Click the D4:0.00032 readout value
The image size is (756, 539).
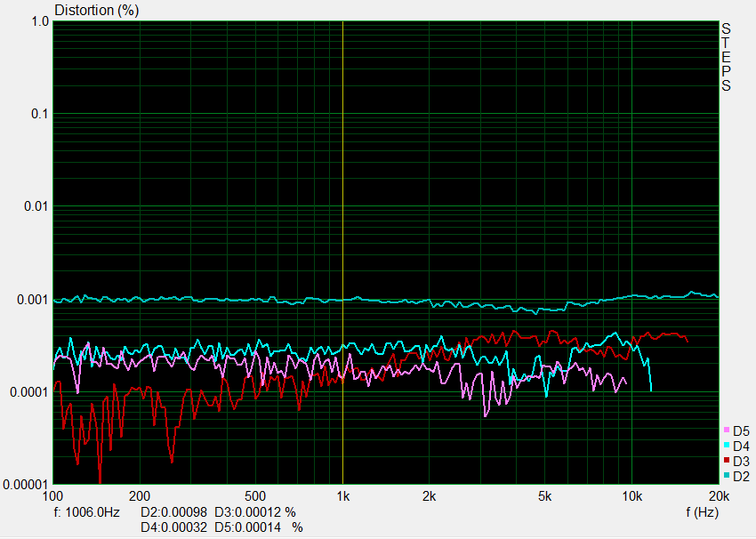click(174, 527)
